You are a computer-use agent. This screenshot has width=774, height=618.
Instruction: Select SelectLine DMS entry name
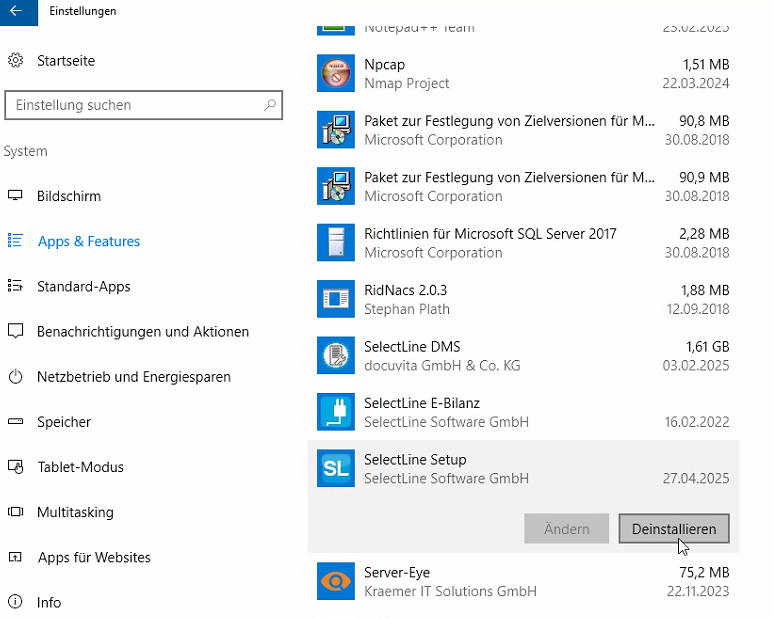(412, 347)
